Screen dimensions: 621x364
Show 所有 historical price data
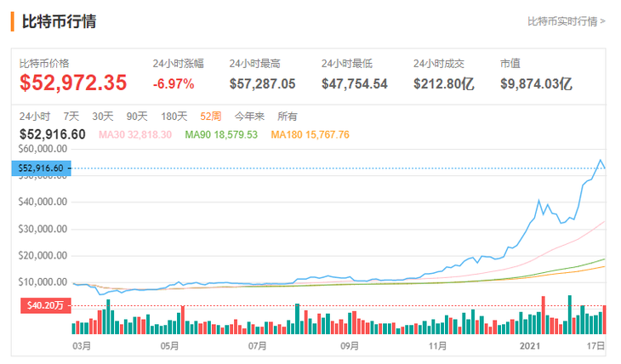tap(288, 117)
